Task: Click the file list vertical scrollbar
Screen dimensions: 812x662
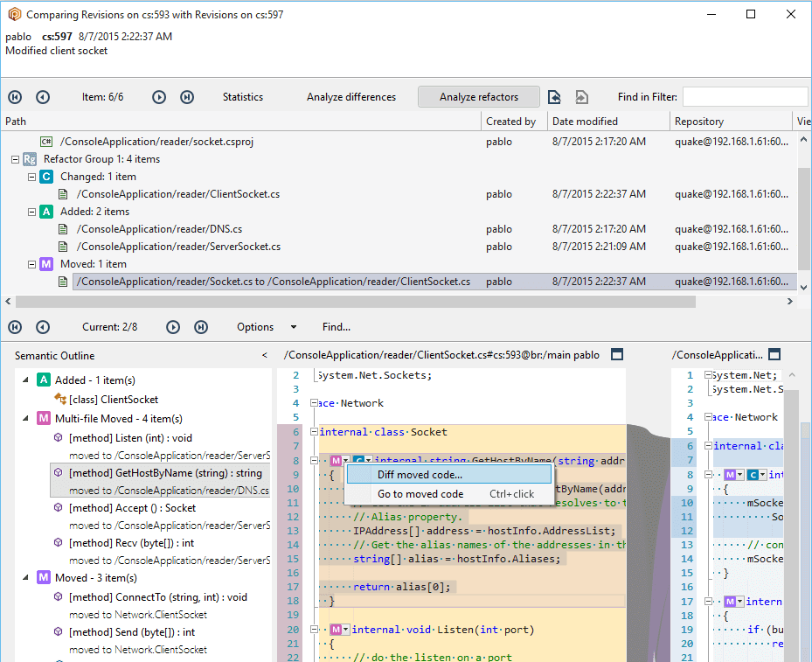Action: pyautogui.click(x=804, y=218)
